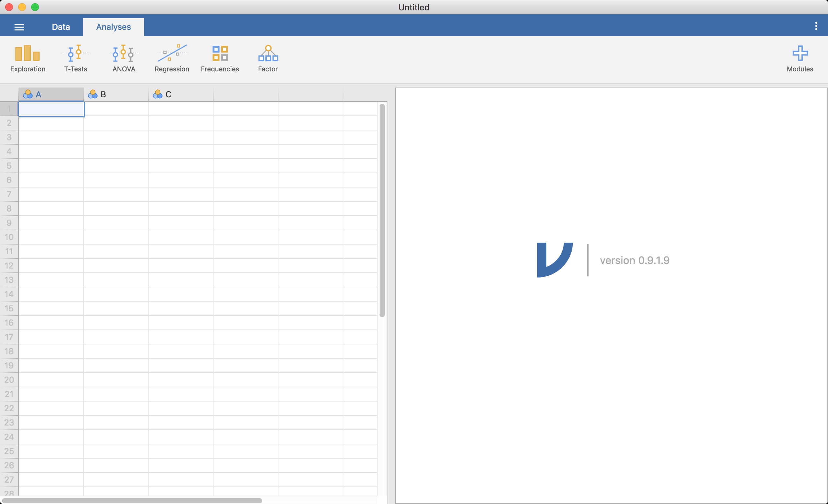Image resolution: width=828 pixels, height=504 pixels.
Task: Select row 15 header
Action: [x=9, y=308]
